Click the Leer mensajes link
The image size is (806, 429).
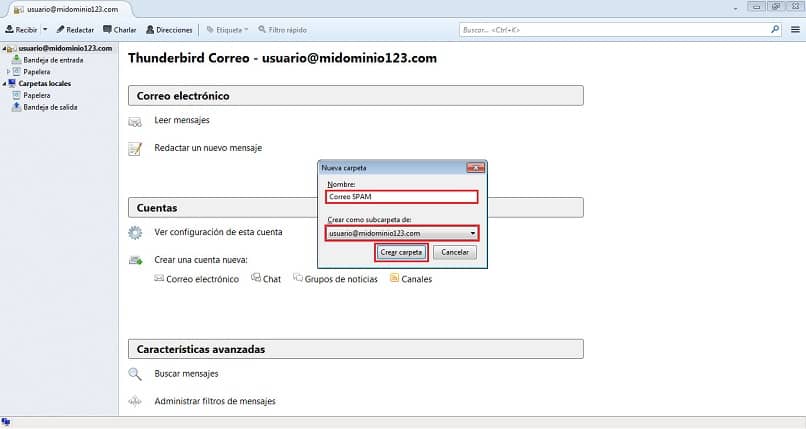182,120
